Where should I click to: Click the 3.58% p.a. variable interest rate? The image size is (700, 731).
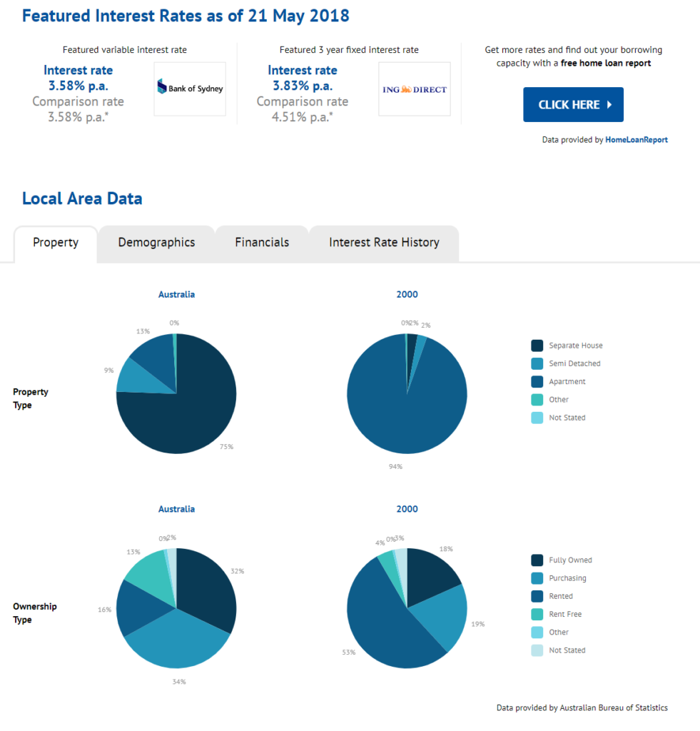[x=78, y=86]
